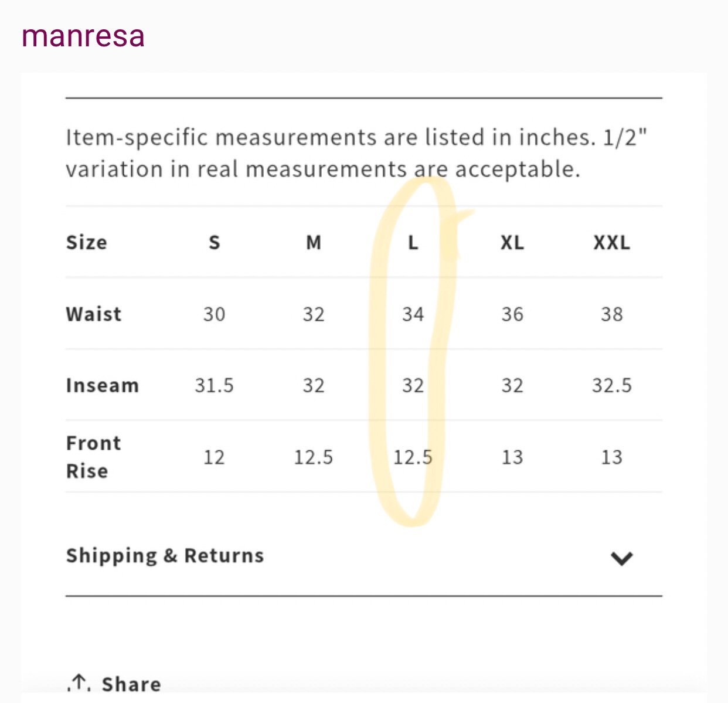Select the S size column header

point(214,242)
